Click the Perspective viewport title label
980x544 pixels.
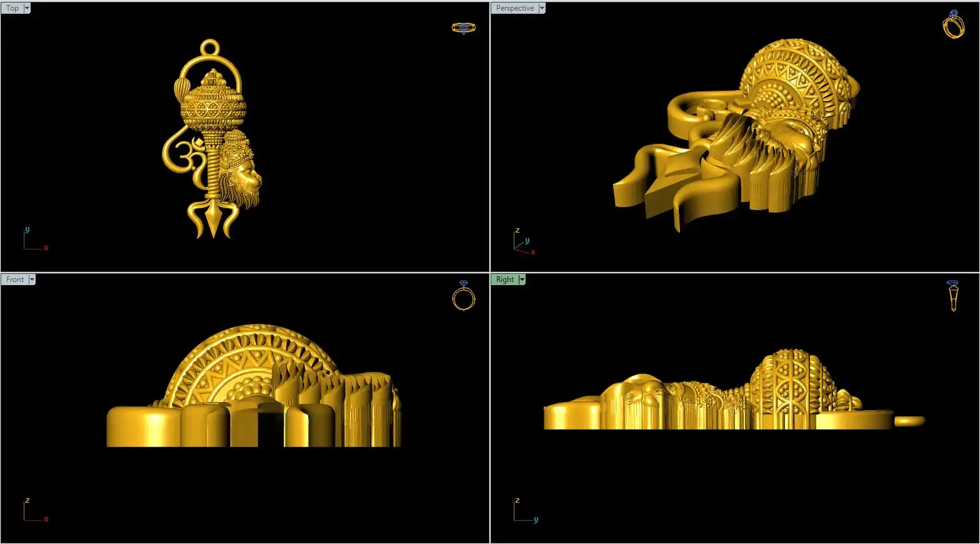(514, 8)
